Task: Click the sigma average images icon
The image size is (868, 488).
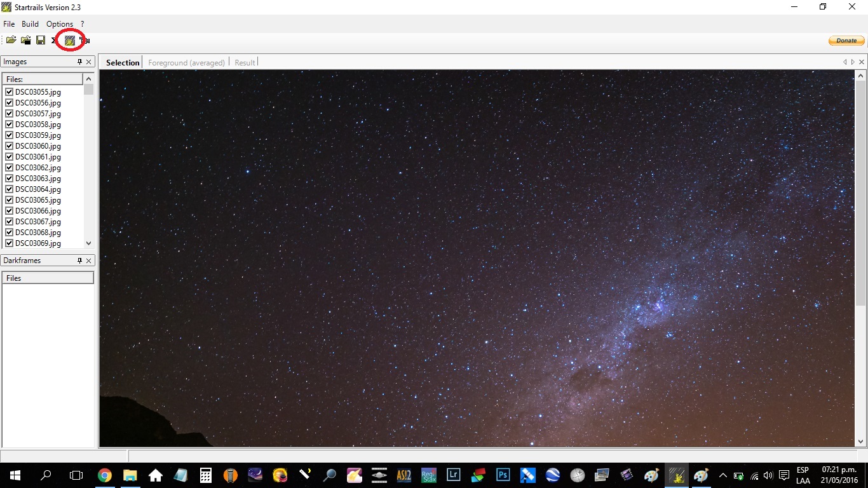Action: coord(54,41)
